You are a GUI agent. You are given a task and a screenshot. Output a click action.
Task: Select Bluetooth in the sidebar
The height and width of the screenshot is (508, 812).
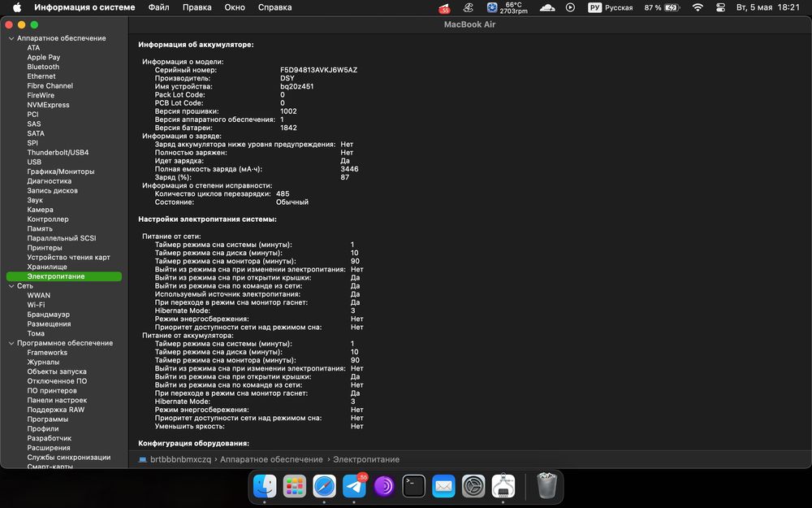tap(43, 67)
